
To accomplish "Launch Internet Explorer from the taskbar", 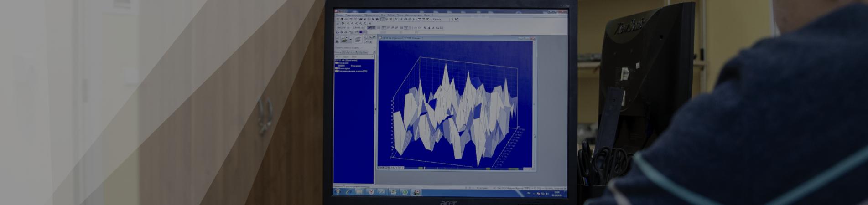I will click(x=348, y=192).
